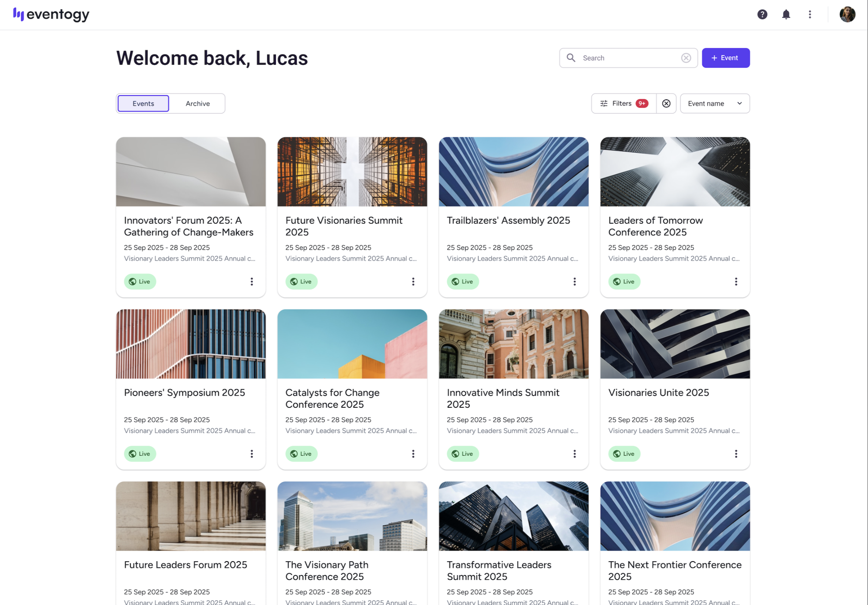Create a new event with + Event
Screen dimensions: 868x605
tap(725, 58)
